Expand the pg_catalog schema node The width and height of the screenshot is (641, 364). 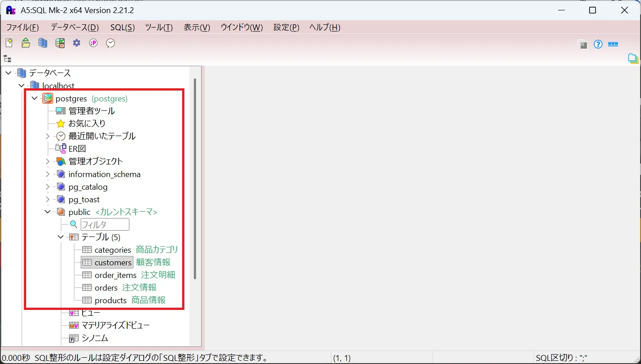48,187
